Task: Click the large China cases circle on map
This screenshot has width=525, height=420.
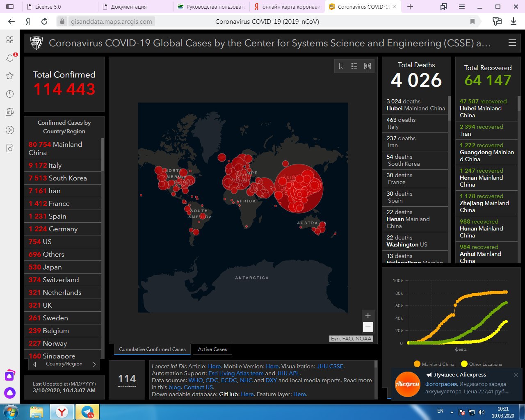Action: tap(299, 188)
